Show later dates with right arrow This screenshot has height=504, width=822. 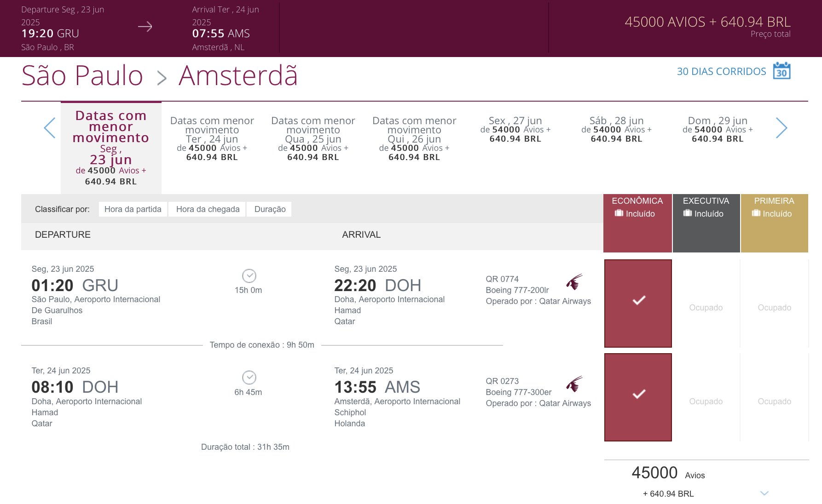click(781, 128)
